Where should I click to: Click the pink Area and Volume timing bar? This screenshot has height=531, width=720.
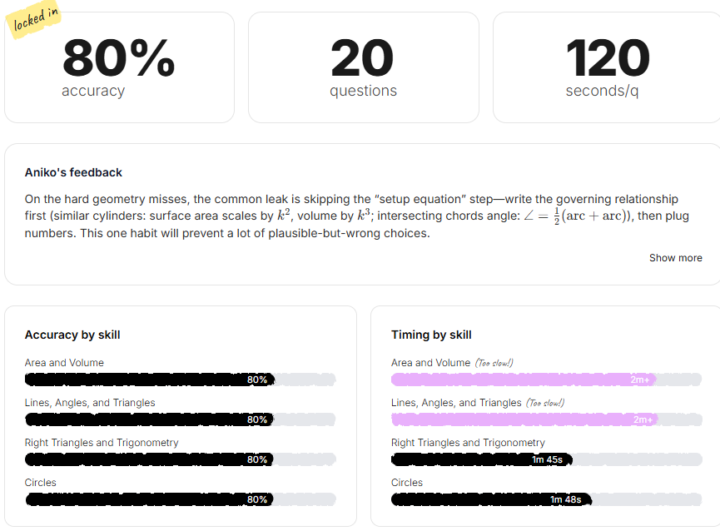click(546, 380)
